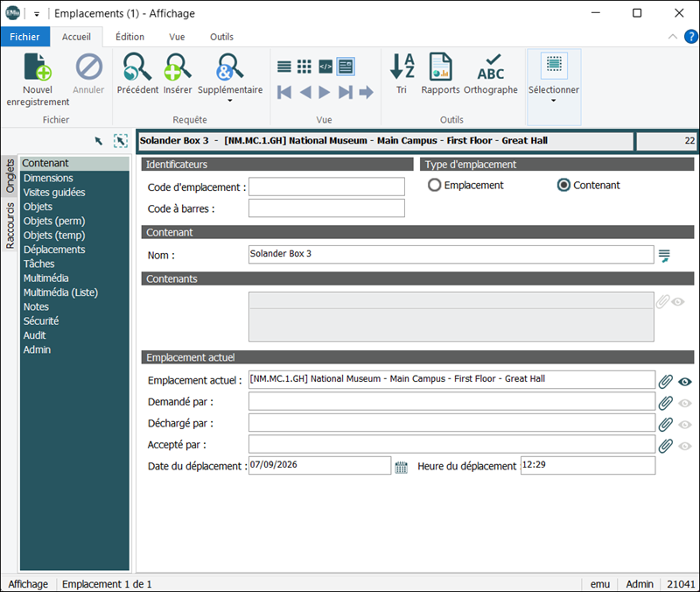Click the Code d'emplacement input field
Screen dimensions: 700x592
tap(326, 187)
